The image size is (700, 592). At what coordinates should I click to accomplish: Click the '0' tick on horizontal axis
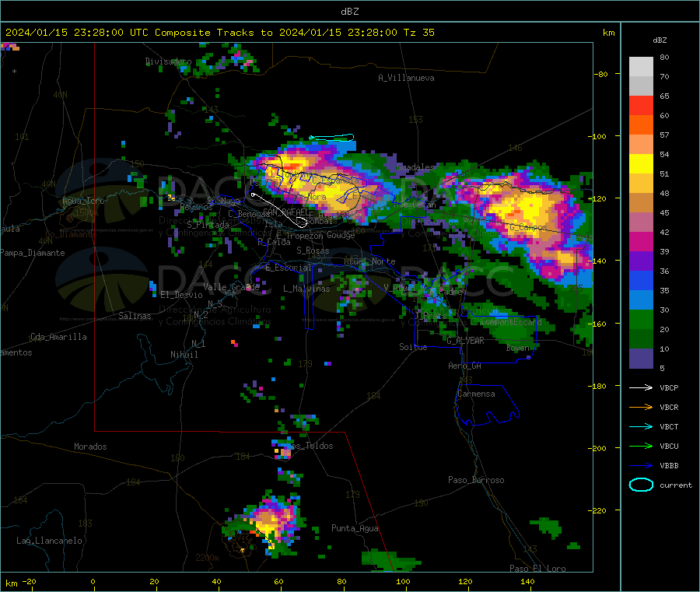(x=93, y=581)
